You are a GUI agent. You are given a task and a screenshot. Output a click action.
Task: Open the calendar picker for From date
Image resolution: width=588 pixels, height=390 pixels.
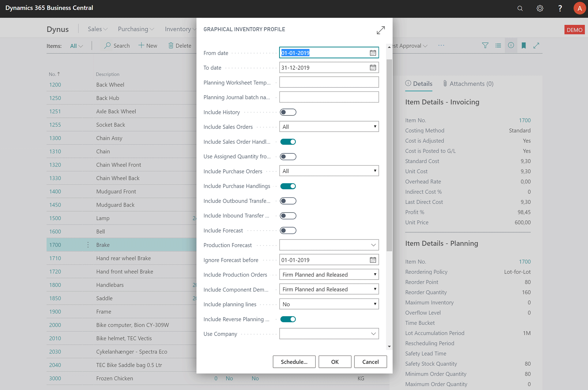[x=373, y=53]
